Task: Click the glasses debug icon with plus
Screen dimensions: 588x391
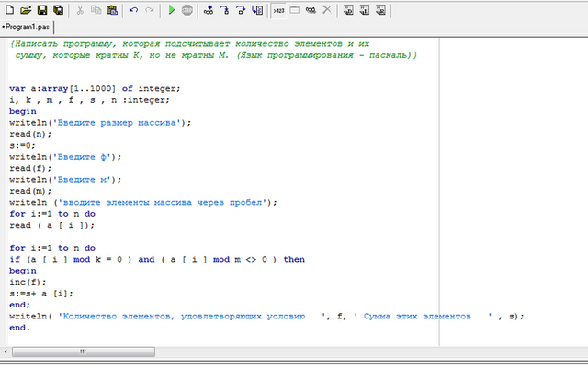Action: [x=209, y=10]
